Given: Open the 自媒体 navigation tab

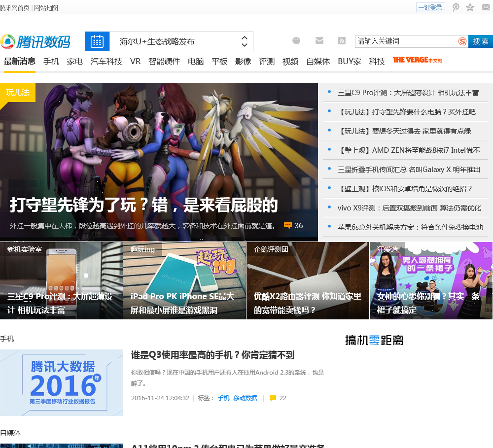Looking at the screenshot, I should tap(318, 62).
